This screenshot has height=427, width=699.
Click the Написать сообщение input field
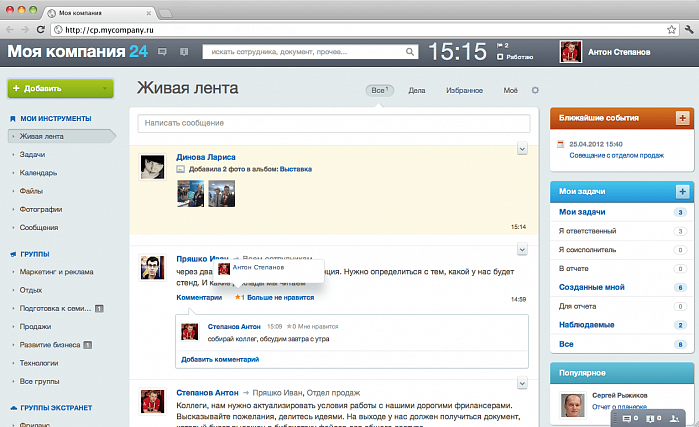point(334,123)
